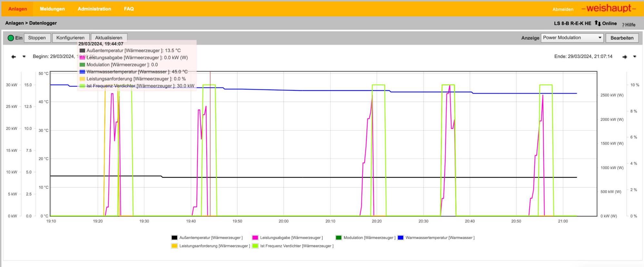Screen dimensions: 644x267
Task: Click the 1000 kW (W) axis label
Action: tap(612, 168)
